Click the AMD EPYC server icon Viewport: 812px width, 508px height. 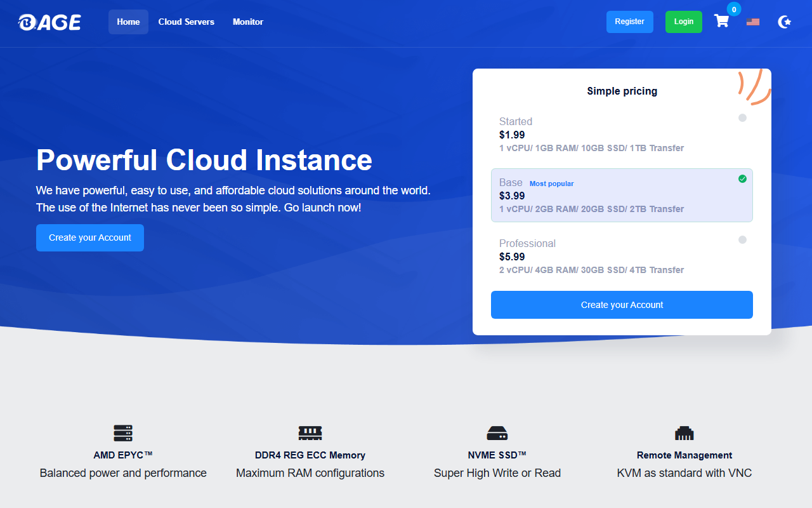point(123,433)
